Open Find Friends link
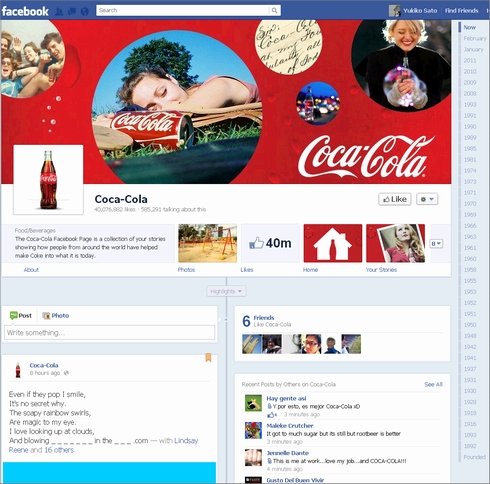 coord(461,11)
